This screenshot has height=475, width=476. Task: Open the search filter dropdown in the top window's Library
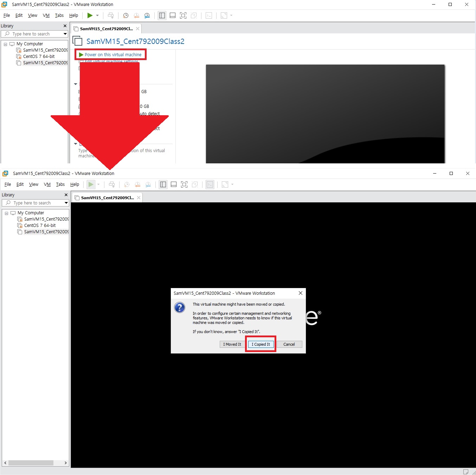[65, 34]
